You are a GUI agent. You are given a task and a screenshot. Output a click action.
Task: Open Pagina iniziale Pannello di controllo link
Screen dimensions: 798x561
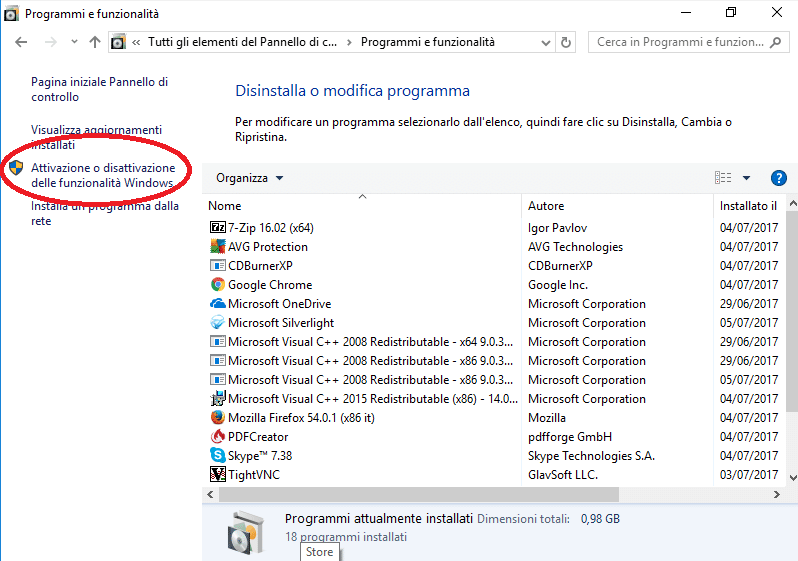click(x=99, y=89)
